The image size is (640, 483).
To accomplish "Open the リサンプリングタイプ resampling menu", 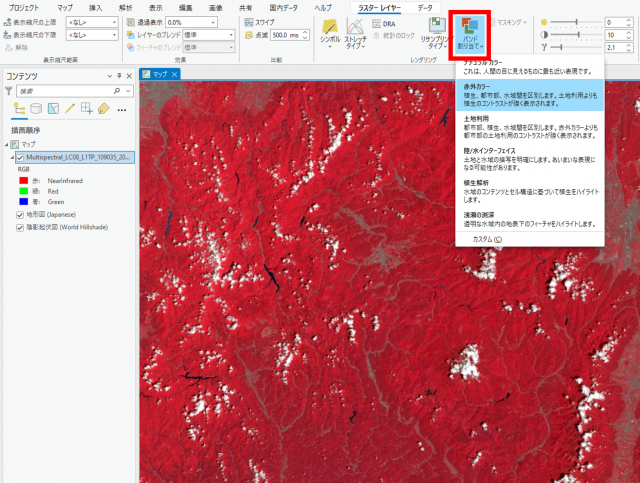I will pyautogui.click(x=436, y=33).
